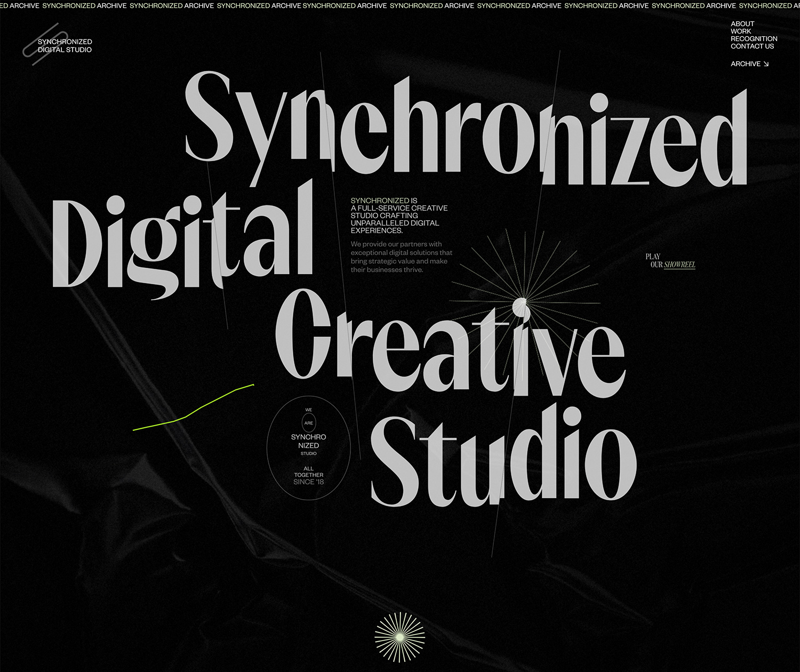Image resolution: width=800 pixels, height=672 pixels.
Task: Click the Synchronized Digital Studio logo
Action: [58, 45]
